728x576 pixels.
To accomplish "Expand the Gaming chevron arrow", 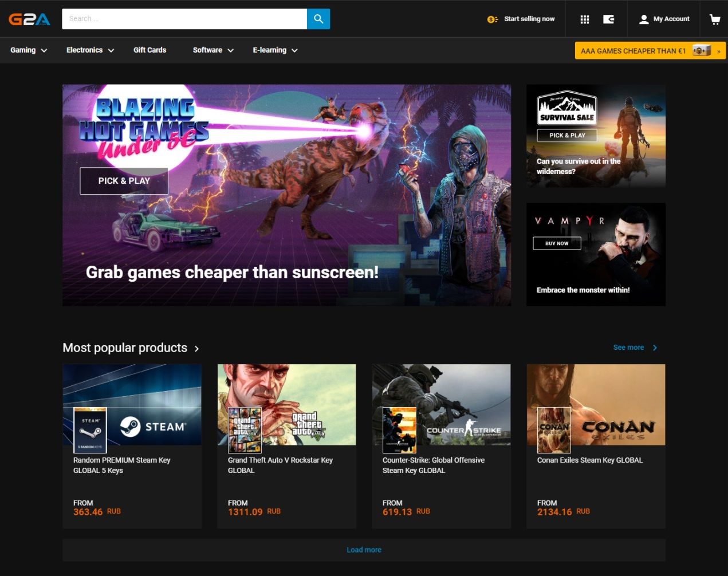I will [44, 50].
